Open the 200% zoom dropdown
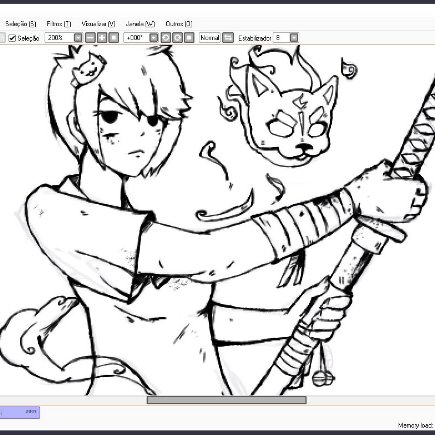This screenshot has height=435, width=435. point(78,38)
